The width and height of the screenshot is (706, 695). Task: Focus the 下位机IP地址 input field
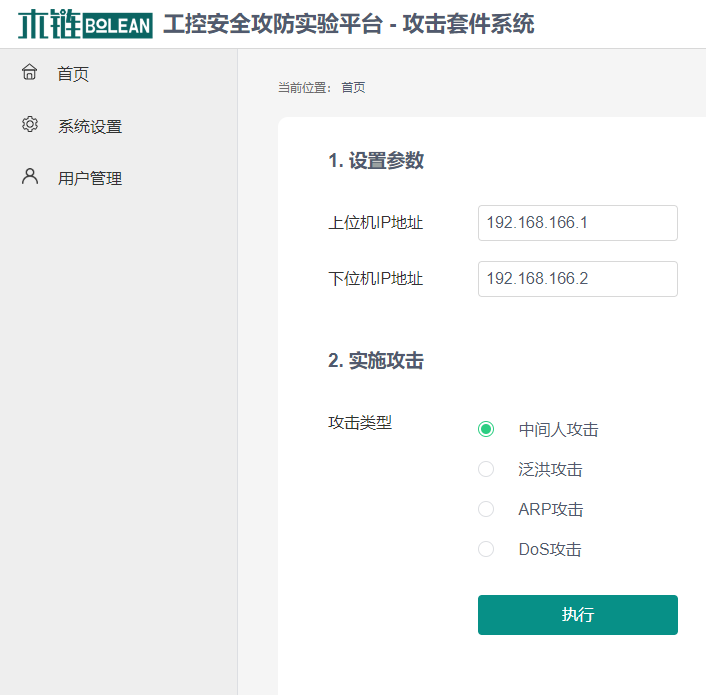click(x=577, y=278)
